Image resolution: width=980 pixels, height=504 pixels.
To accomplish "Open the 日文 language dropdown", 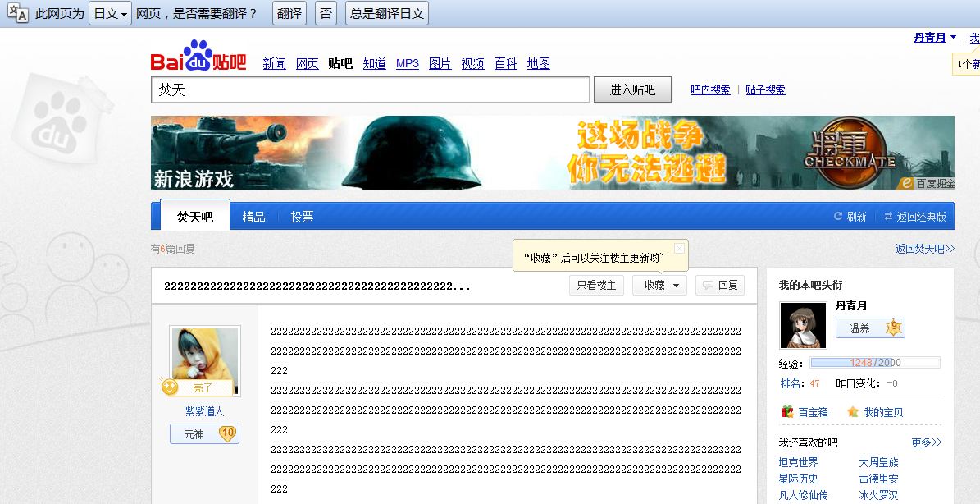I will [110, 13].
